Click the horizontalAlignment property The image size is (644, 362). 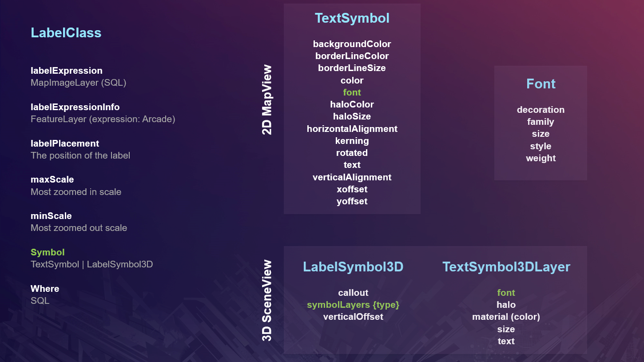pyautogui.click(x=352, y=129)
